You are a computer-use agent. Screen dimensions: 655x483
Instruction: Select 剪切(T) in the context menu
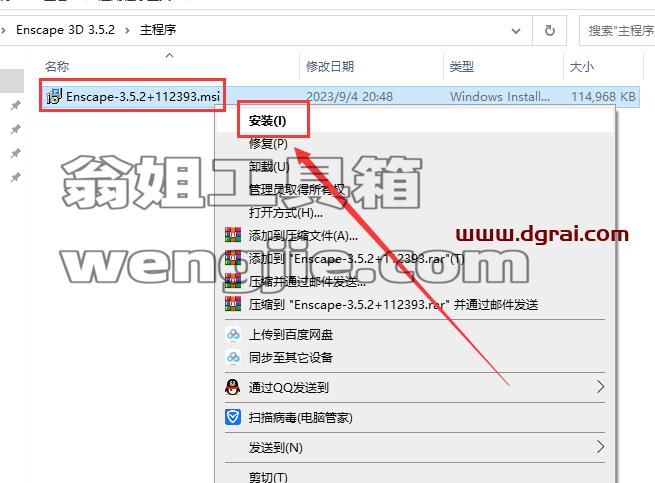click(268, 477)
